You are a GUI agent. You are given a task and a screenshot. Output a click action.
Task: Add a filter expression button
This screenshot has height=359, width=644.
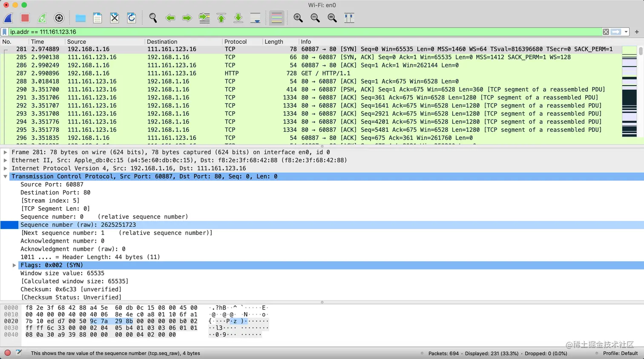[637, 32]
